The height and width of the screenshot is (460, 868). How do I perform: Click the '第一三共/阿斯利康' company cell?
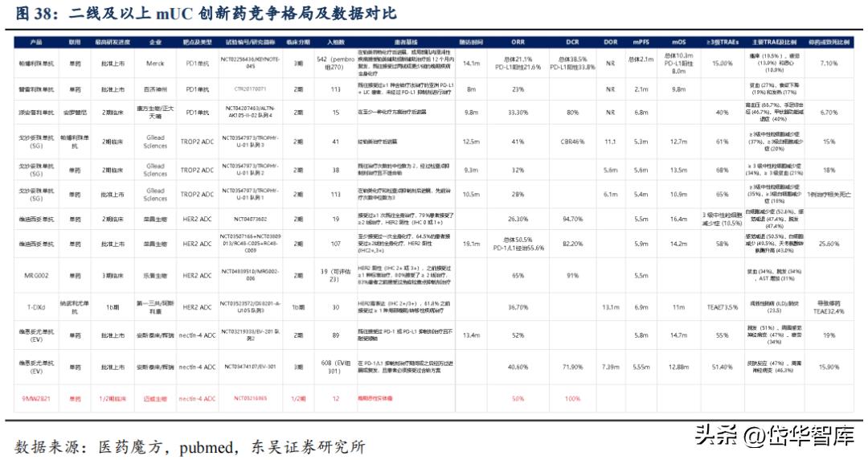(155, 307)
